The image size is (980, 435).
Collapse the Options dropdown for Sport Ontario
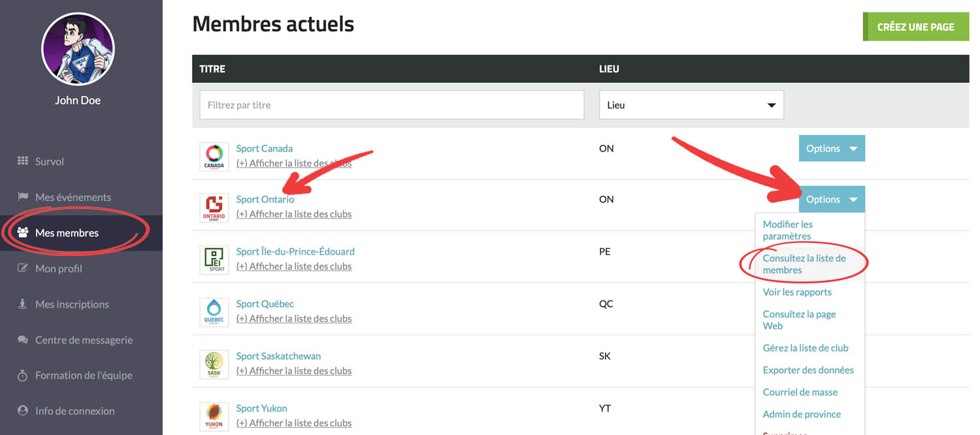[x=831, y=200]
